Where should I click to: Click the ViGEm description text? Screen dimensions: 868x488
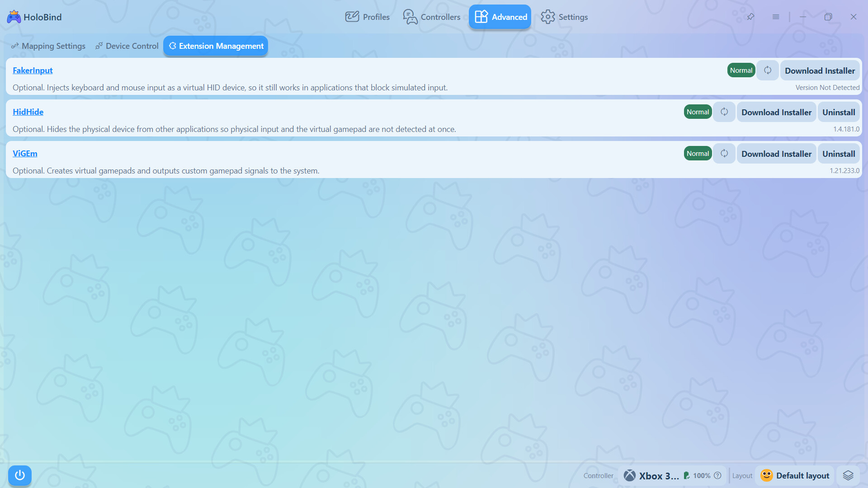166,171
